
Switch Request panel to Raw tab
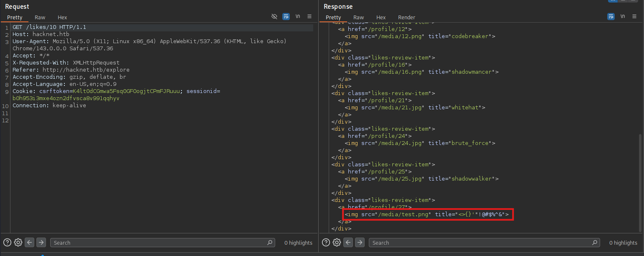click(x=40, y=18)
